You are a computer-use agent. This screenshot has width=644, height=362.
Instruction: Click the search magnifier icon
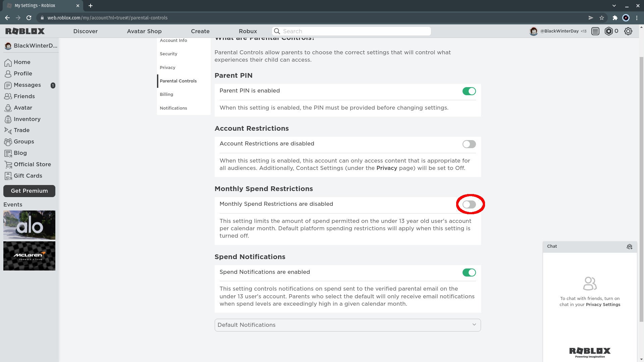(277, 31)
